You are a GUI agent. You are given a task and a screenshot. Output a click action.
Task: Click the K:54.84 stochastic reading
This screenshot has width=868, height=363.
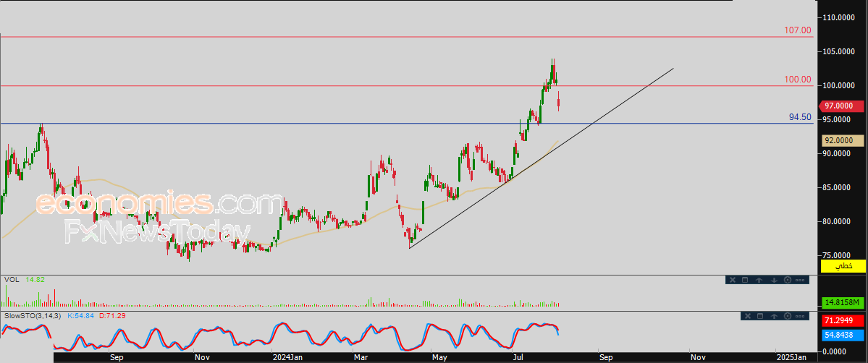81,315
